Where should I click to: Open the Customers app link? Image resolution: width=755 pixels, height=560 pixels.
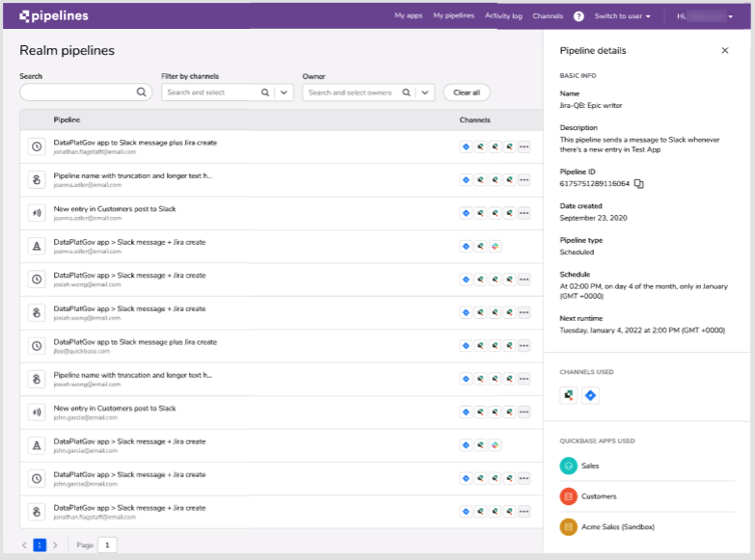pyautogui.click(x=599, y=496)
